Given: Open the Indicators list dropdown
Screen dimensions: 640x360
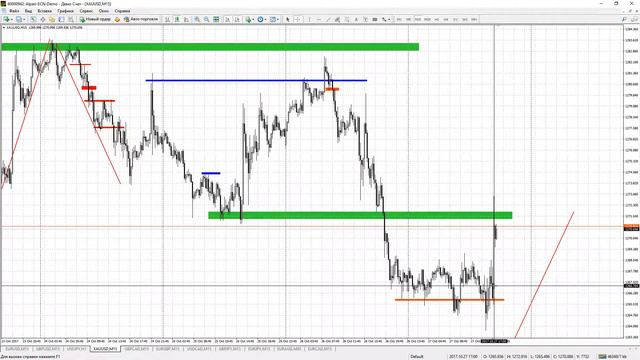Looking at the screenshot, I should pos(249,19).
